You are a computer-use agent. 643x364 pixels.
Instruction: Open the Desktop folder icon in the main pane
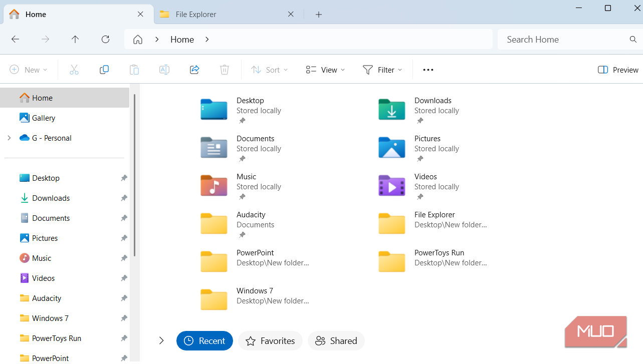[x=214, y=110]
